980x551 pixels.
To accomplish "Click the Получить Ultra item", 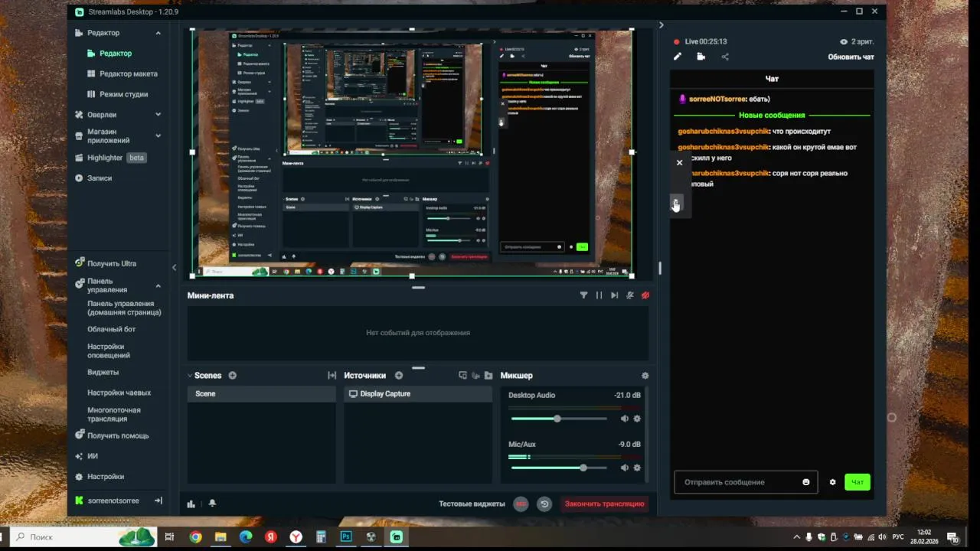I will click(112, 263).
